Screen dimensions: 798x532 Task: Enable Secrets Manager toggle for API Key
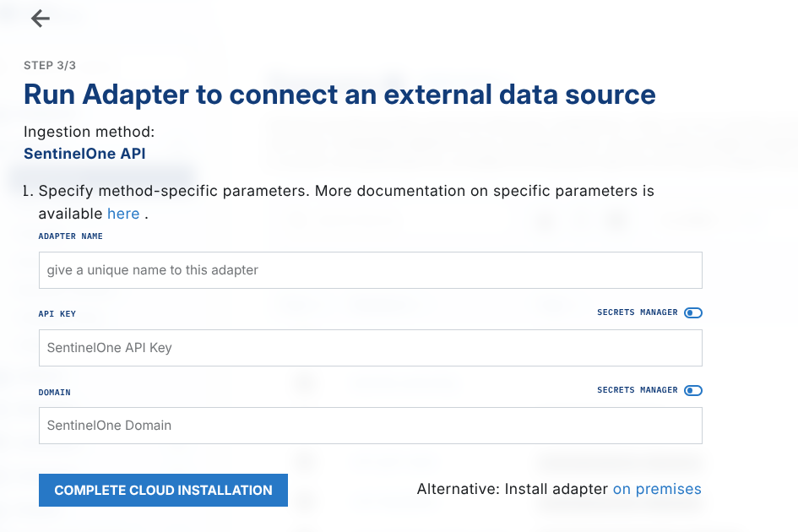(693, 312)
